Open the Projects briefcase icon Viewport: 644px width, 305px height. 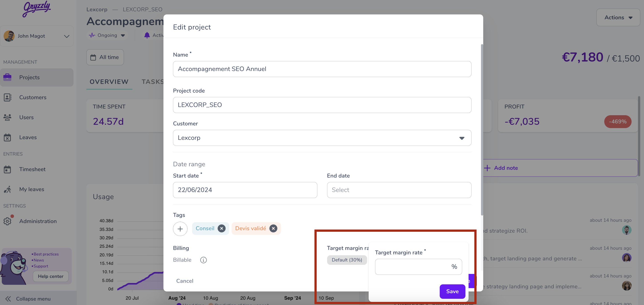click(x=8, y=77)
